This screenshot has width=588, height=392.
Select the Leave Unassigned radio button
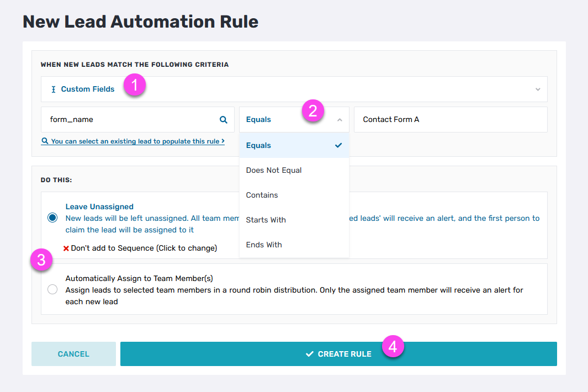tap(52, 218)
